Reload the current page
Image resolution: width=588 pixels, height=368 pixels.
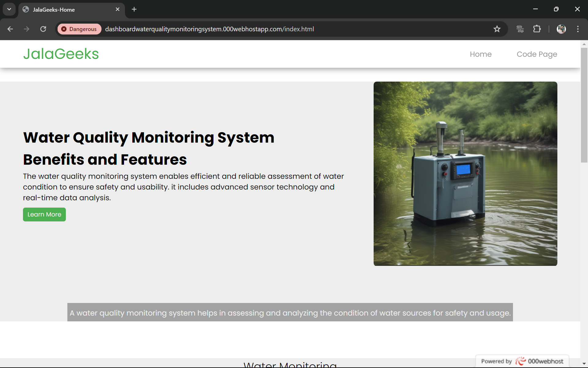pyautogui.click(x=43, y=29)
